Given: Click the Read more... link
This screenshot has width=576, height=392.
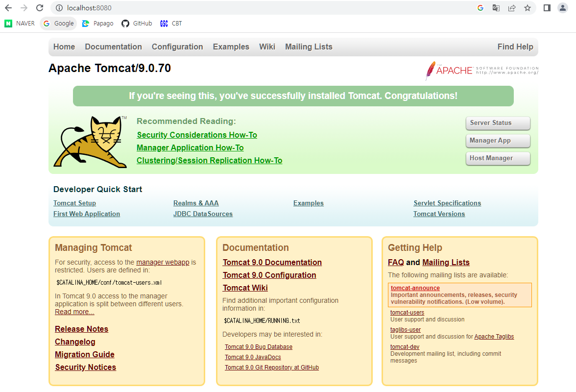Looking at the screenshot, I should tap(74, 312).
